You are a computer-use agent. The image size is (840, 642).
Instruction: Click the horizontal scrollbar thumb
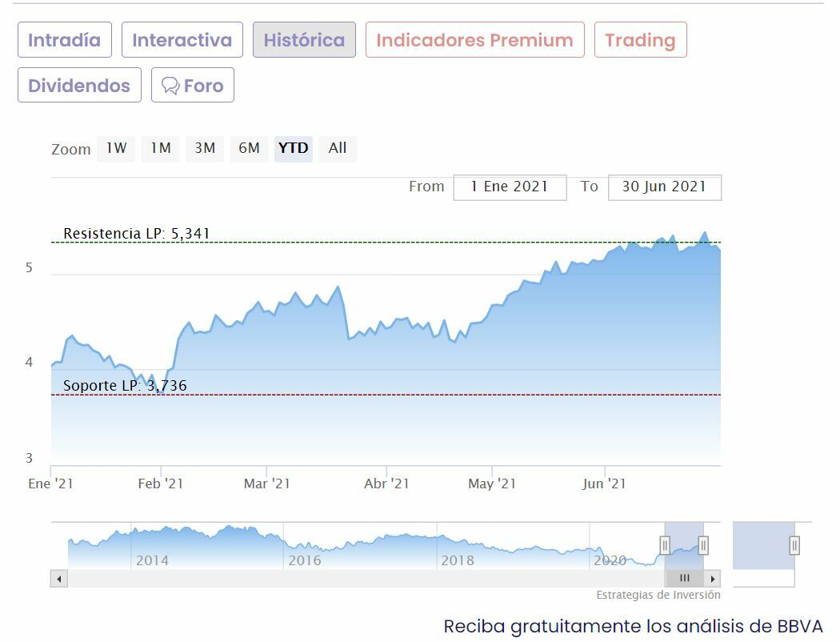point(684,578)
